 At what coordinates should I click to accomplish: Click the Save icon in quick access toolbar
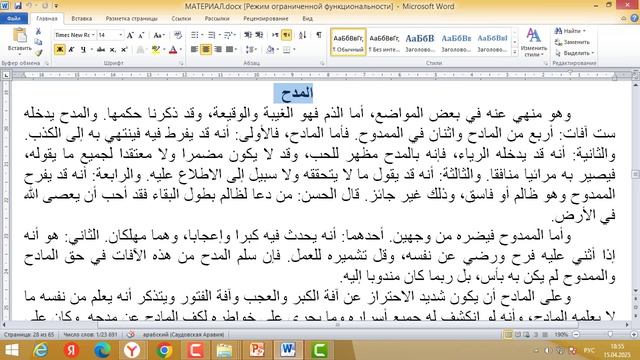tap(18, 6)
